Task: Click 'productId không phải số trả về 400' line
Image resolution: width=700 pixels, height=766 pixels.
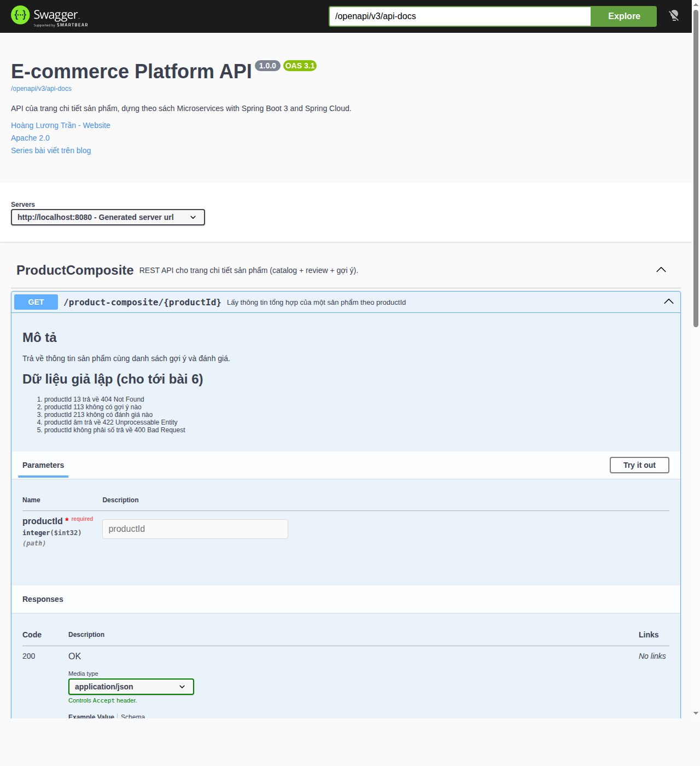Action: click(x=115, y=430)
